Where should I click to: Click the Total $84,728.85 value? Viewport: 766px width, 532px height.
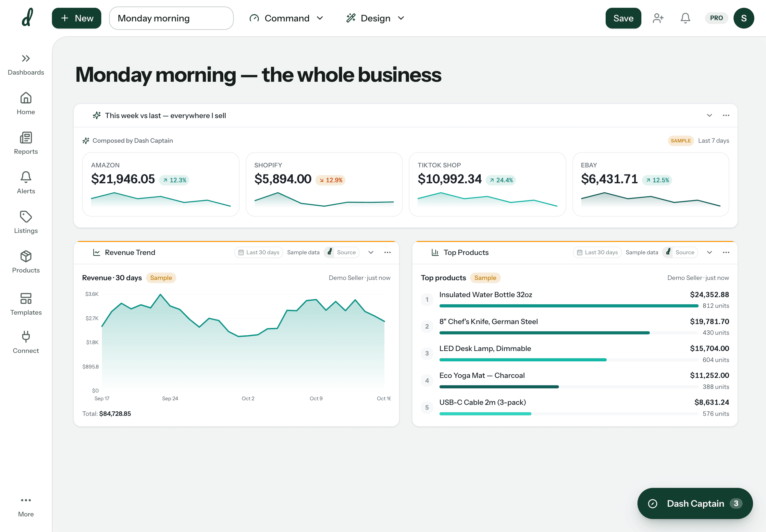(115, 413)
